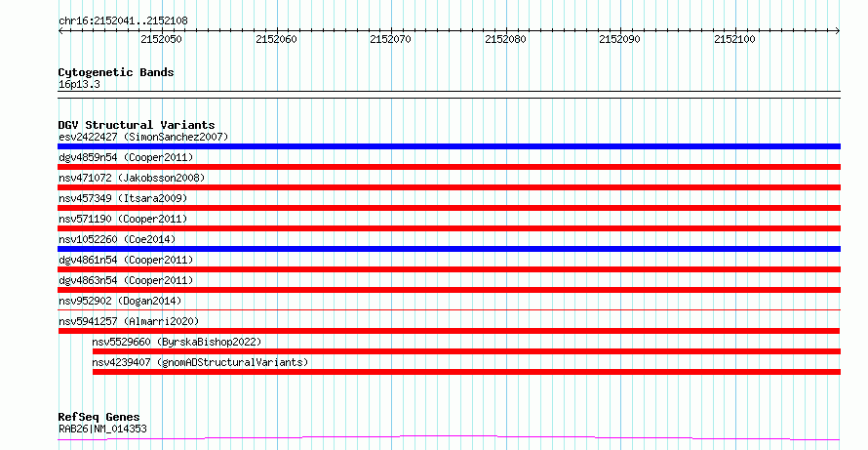Open variant nsv571190 (Cooper2011) label
Image resolution: width=868 pixels, height=450 pixels.
123,219
